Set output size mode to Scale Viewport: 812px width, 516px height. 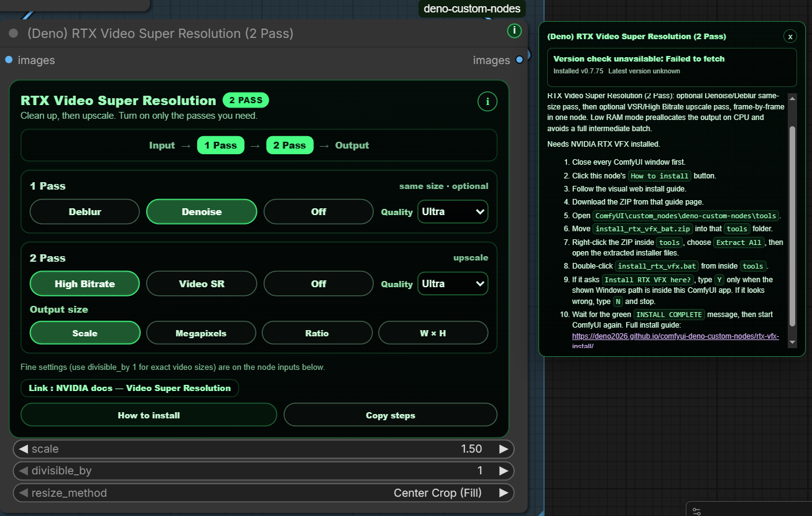[x=85, y=333]
